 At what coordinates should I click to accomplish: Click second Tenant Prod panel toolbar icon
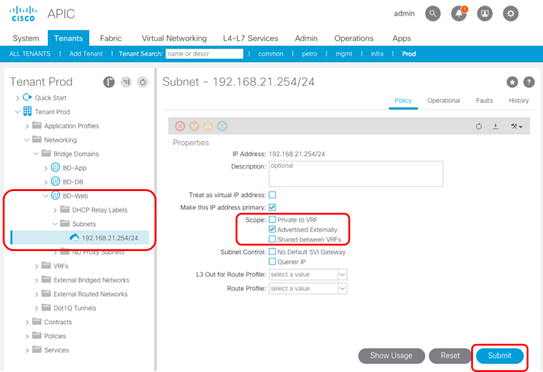126,82
